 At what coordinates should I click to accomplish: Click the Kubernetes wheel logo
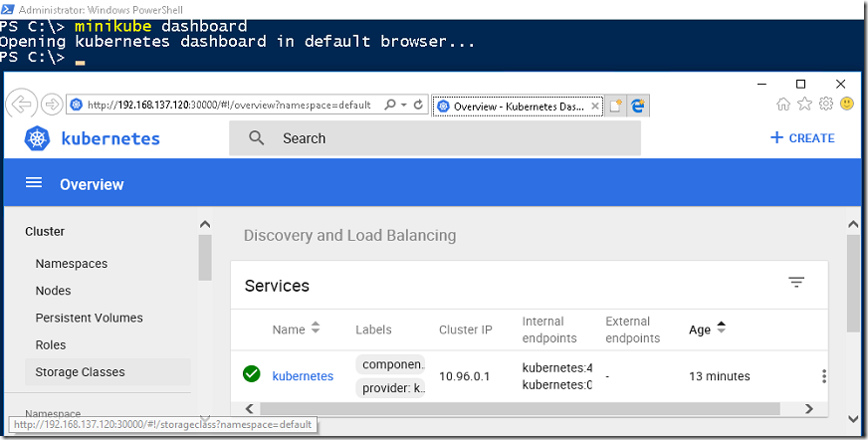[x=37, y=138]
